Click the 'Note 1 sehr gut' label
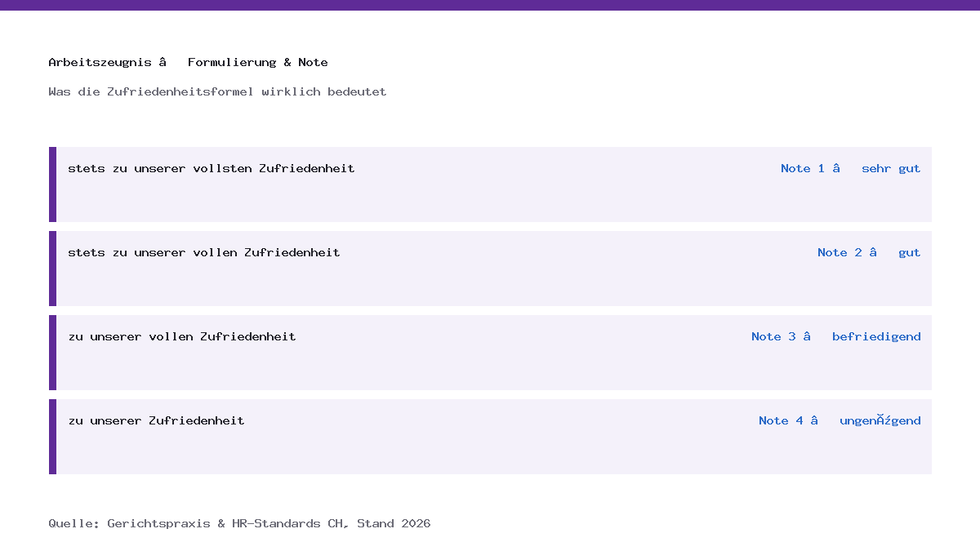The image size is (980, 551). [850, 168]
